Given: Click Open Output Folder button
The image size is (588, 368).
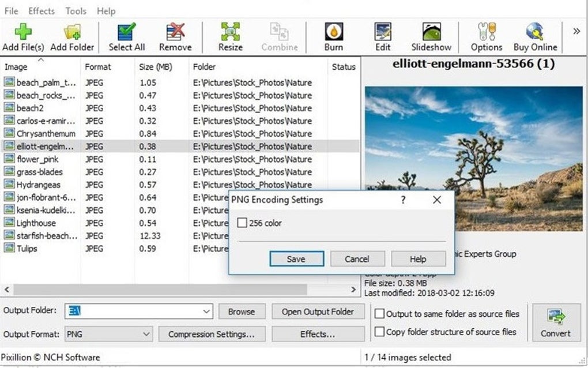Looking at the screenshot, I should coord(318,311).
